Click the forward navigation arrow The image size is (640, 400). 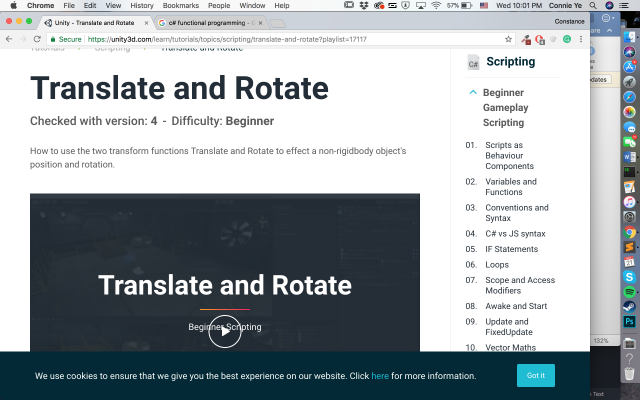(x=23, y=39)
